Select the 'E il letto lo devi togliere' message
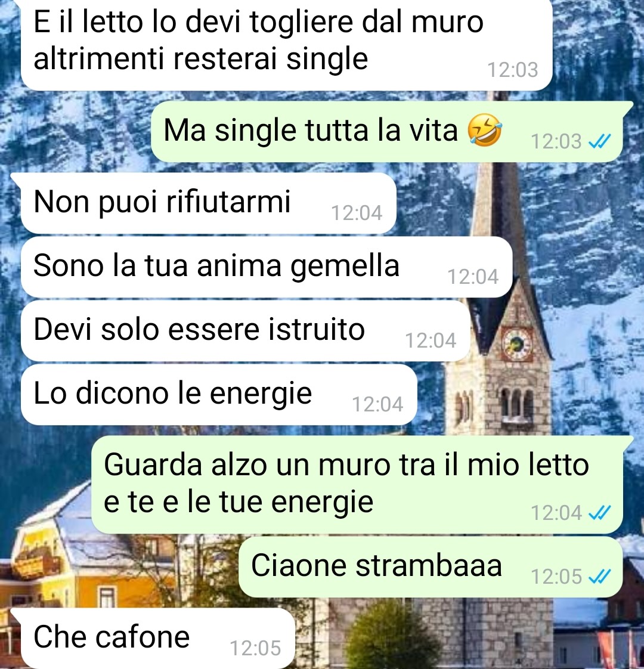Viewport: 644px width, 669px height. point(287,44)
